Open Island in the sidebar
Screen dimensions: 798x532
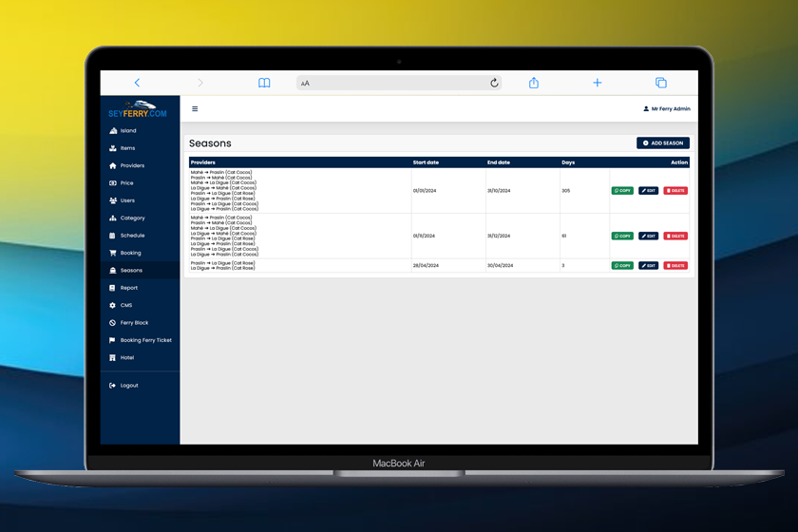[128, 131]
